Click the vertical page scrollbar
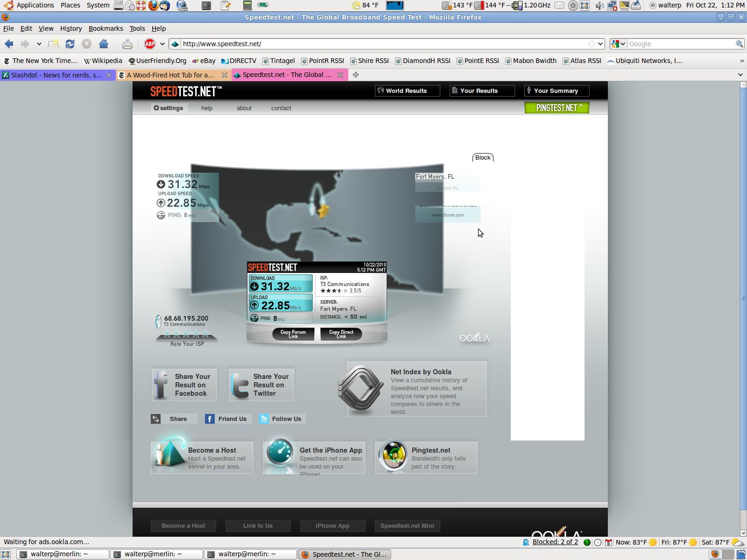Screen dimensions: 747x560 [743, 299]
